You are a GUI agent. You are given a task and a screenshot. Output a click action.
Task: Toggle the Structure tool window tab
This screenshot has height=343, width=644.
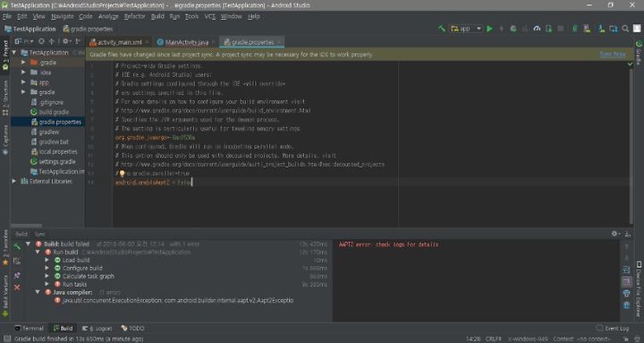pyautogui.click(x=5, y=98)
